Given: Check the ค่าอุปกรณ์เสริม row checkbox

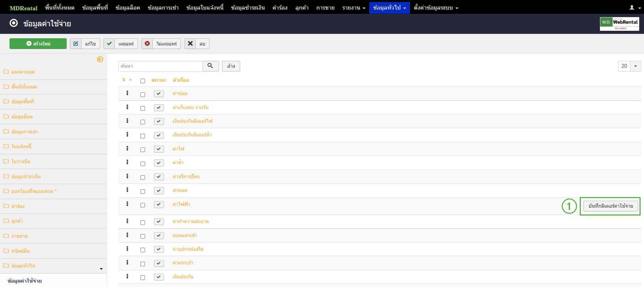Looking at the screenshot, I should coord(143,250).
